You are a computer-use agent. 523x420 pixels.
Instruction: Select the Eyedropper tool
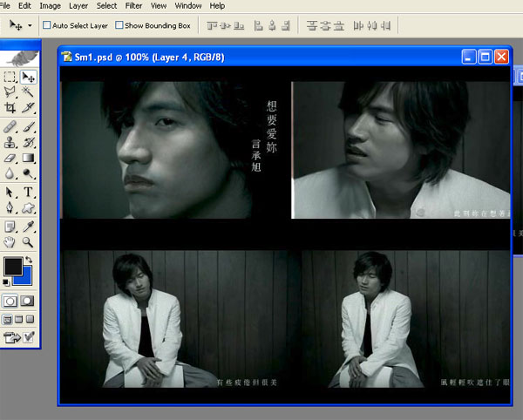point(29,227)
